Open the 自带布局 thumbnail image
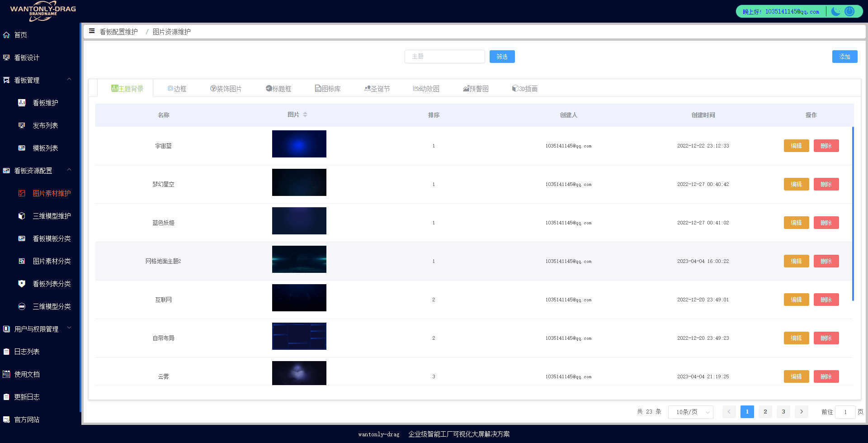 click(299, 336)
